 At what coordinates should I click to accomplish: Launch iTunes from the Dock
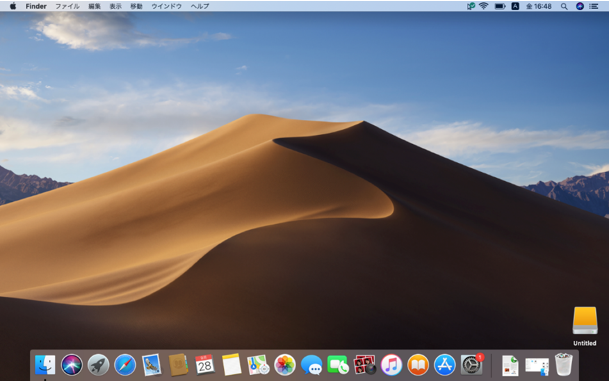[x=392, y=365]
